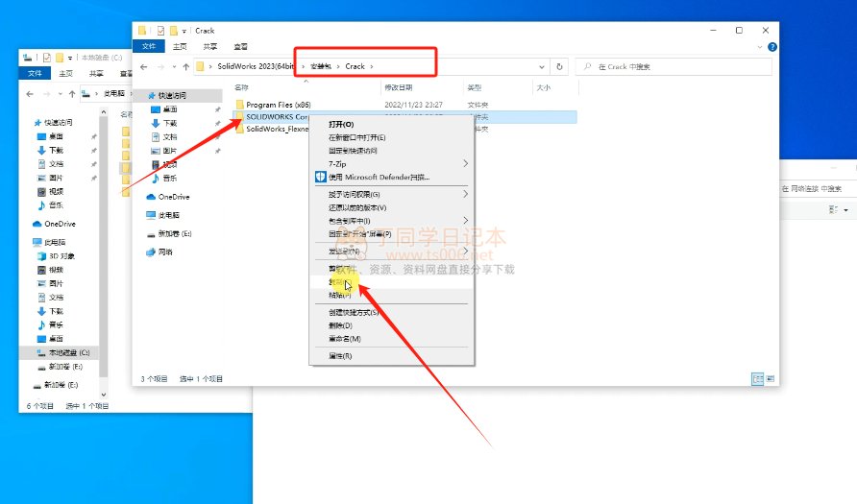Image resolution: width=857 pixels, height=504 pixels.
Task: Click scroll-down arrow of C: window sidebar
Action: point(104,395)
